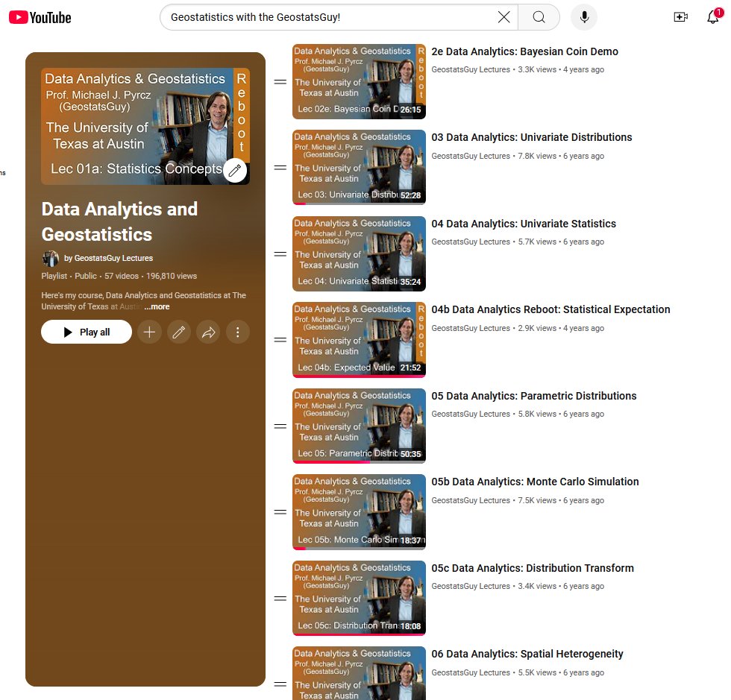Click the Play all button
The height and width of the screenshot is (700, 731).
coord(87,332)
